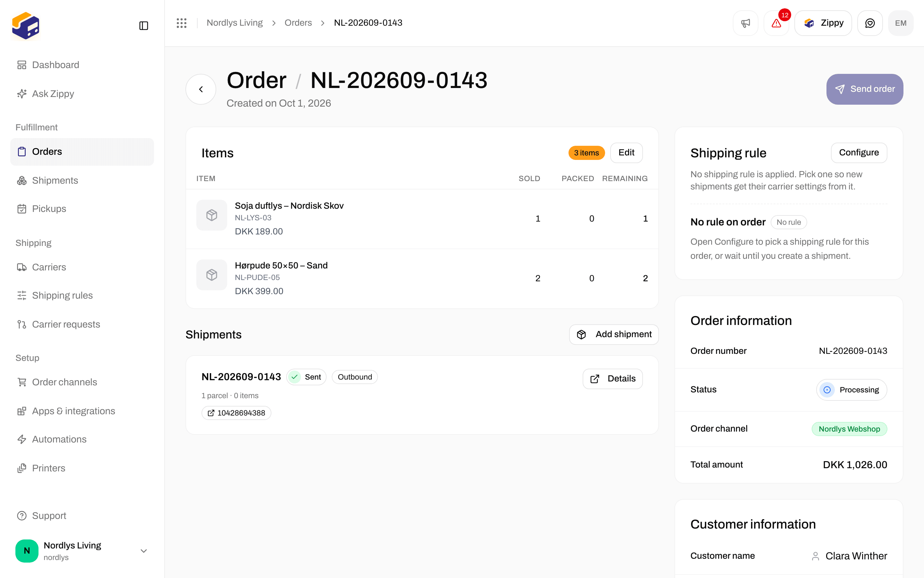Viewport: 924px width, 578px height.
Task: Open Carrier requests in the sidebar
Action: pyautogui.click(x=82, y=324)
